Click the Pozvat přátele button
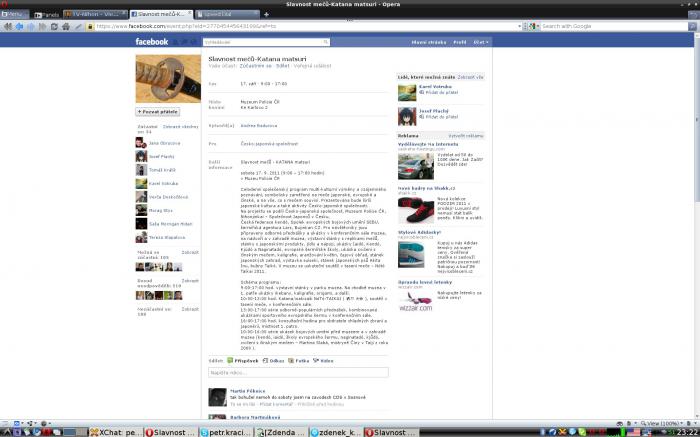This screenshot has width=700, height=437. point(158,112)
